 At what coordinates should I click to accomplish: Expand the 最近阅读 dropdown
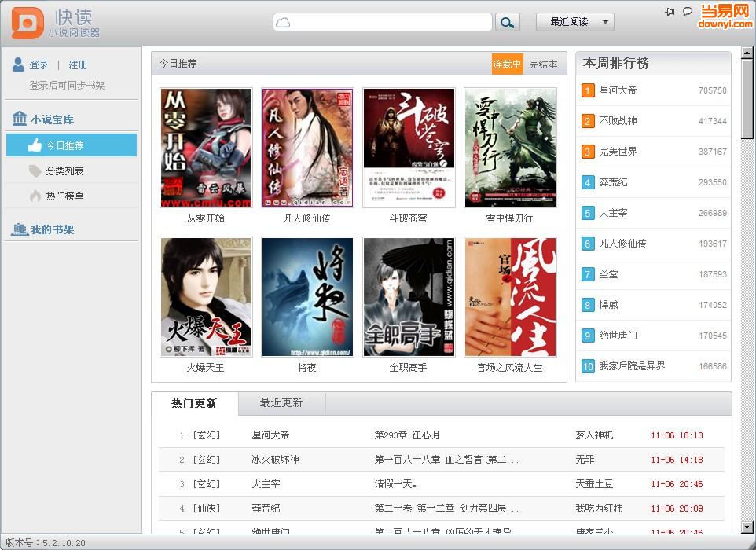[574, 22]
